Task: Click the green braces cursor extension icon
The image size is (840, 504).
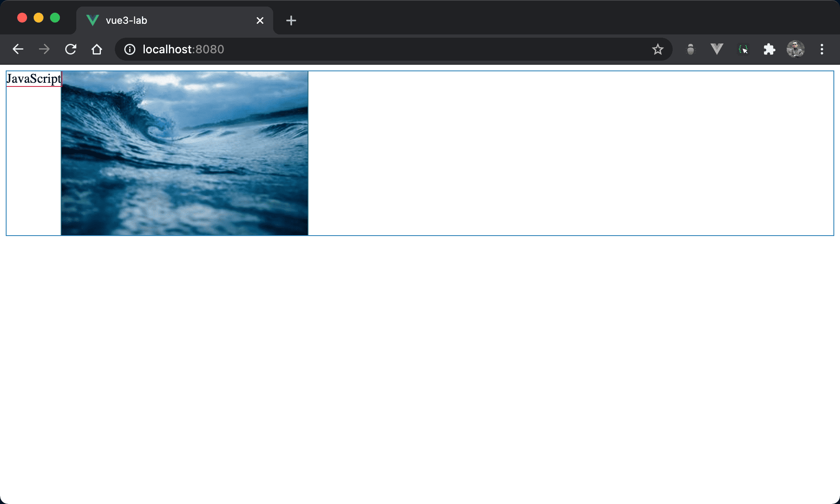Action: (743, 50)
